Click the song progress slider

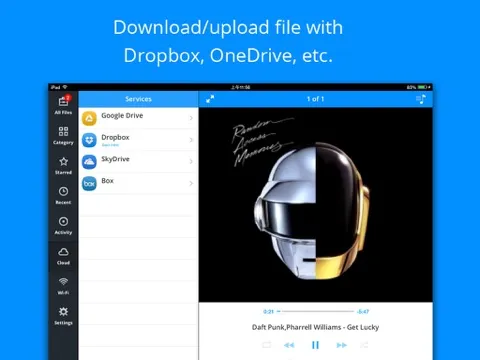click(x=315, y=311)
